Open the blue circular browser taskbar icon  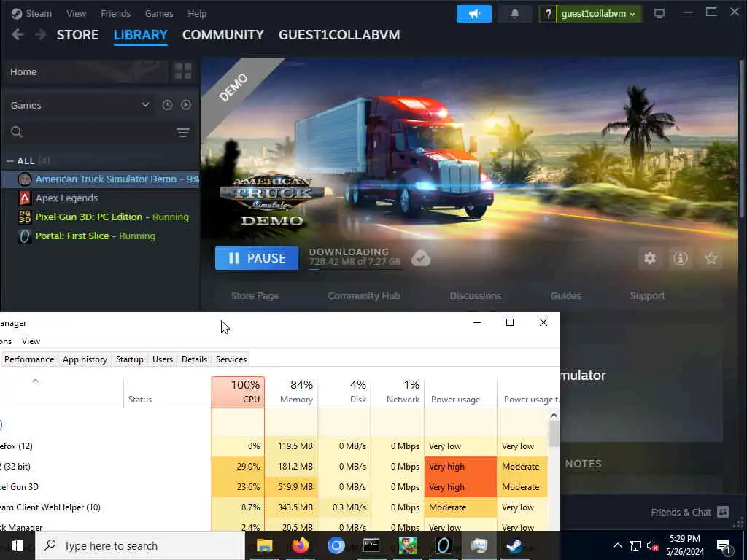tap(336, 545)
